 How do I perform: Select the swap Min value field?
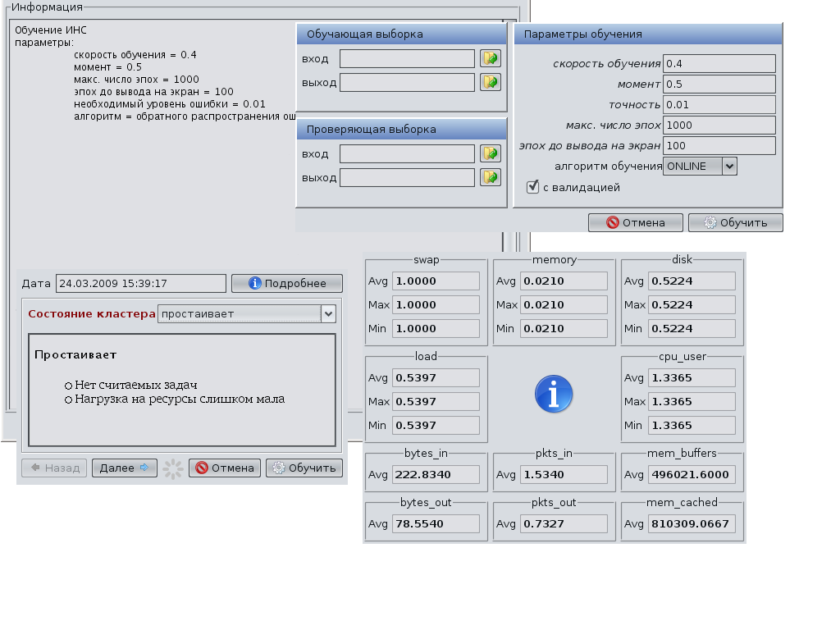coord(436,328)
